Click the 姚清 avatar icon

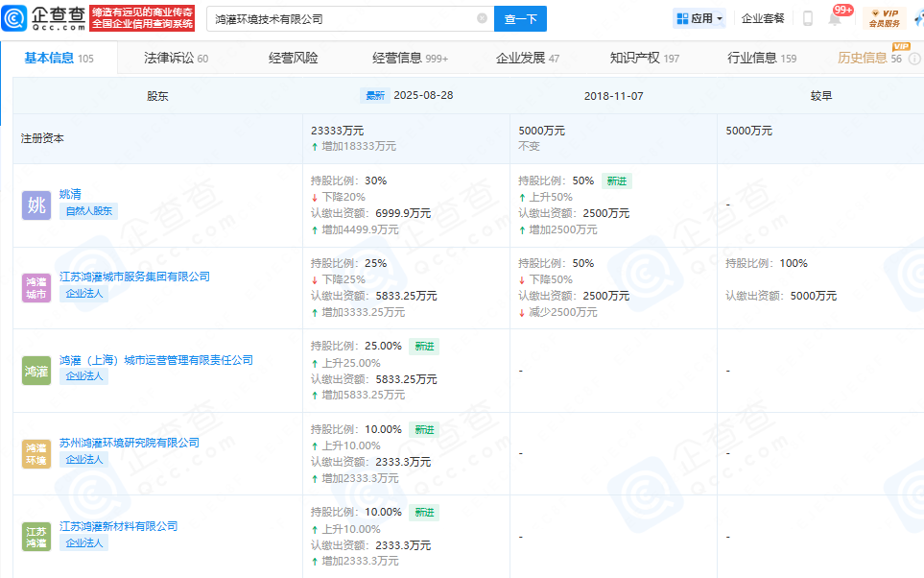[36, 205]
